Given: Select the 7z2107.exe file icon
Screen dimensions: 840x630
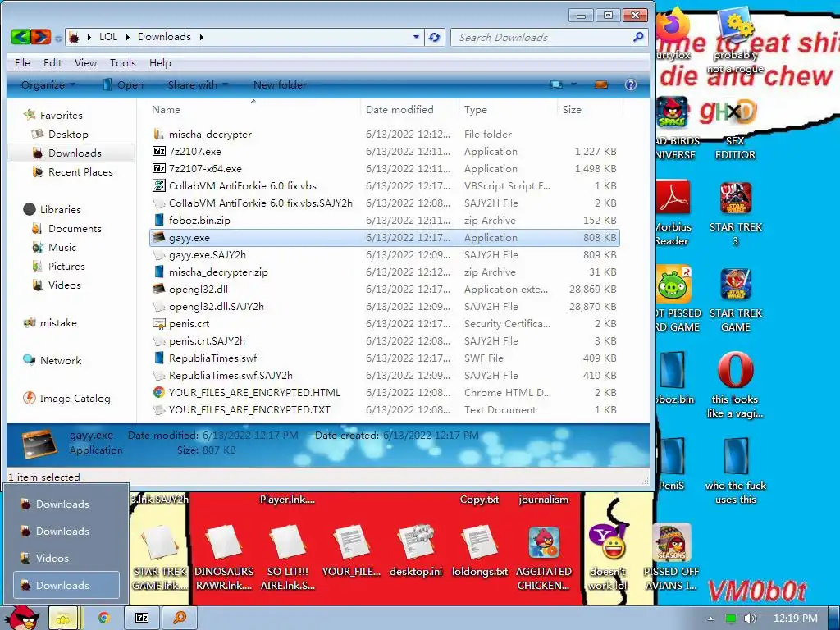Looking at the screenshot, I should (x=159, y=152).
